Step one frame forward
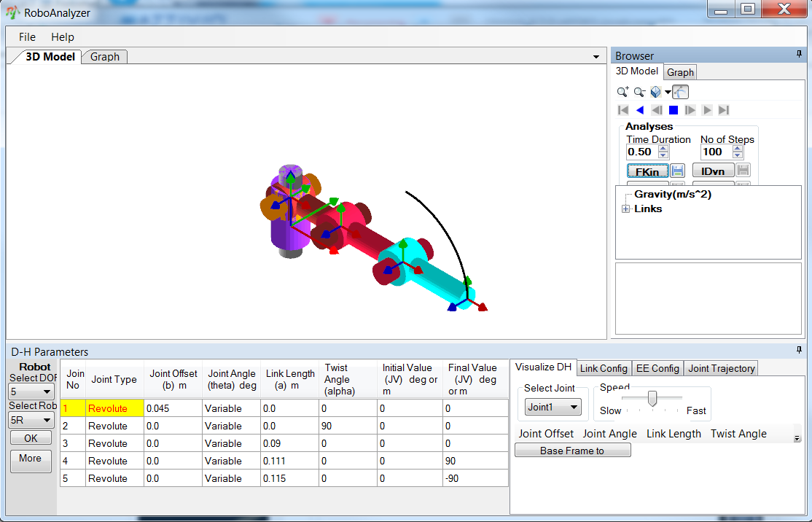 (x=690, y=110)
